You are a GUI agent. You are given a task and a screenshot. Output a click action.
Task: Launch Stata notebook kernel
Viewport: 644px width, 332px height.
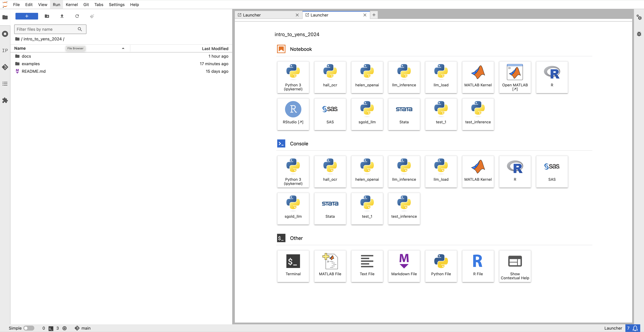click(404, 114)
